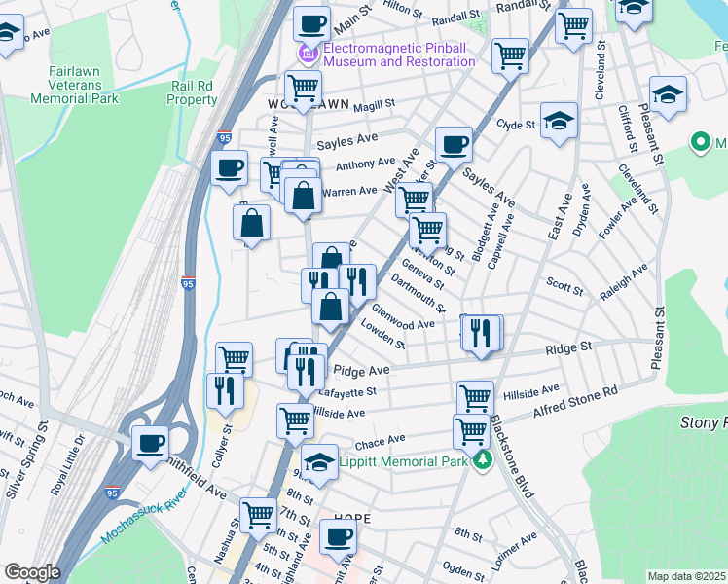Click the Fairlawn Veterans Memorial Park label

(x=74, y=85)
